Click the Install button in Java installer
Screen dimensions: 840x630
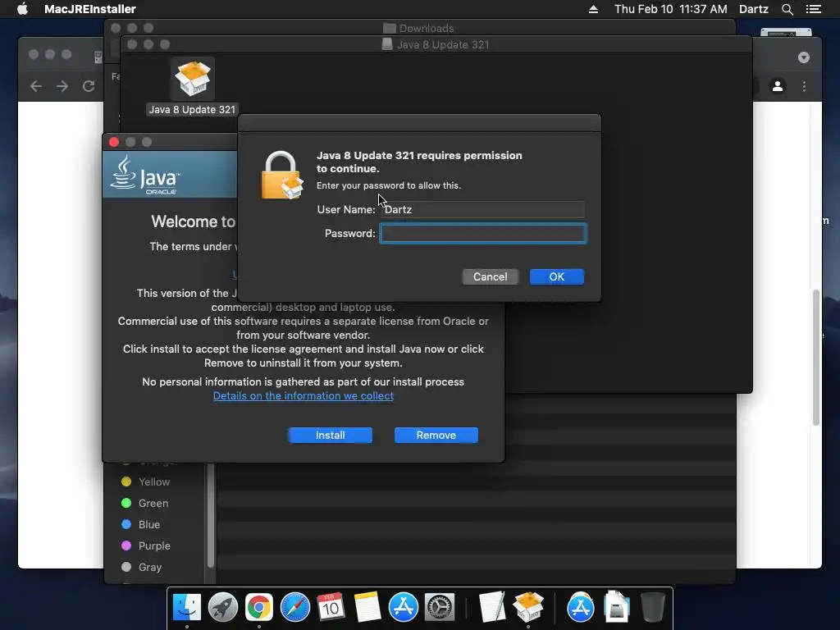(330, 435)
